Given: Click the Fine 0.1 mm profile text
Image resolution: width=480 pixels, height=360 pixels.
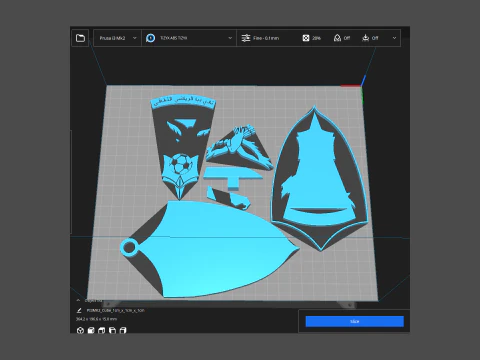Looking at the screenshot, I should 266,38.
